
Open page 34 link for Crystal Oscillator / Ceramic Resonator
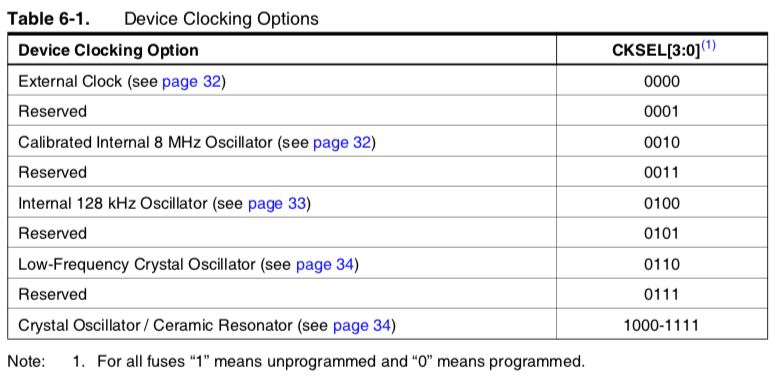tap(362, 325)
